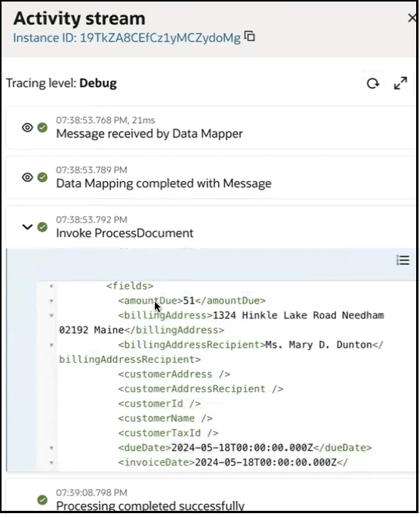Screen dimensions: 420x517
Task: Click timestamp 07:38:53.789 PM
Action: tap(91, 170)
